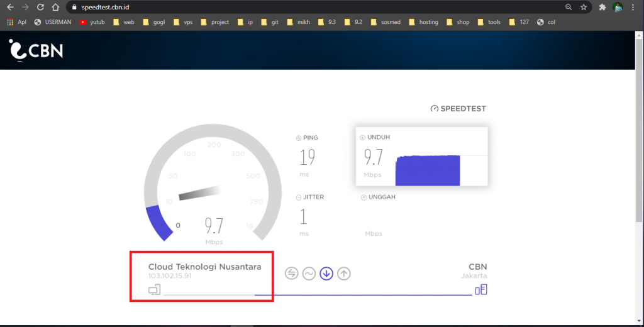Open the Chrome three-dot menu
Viewport: 644px width, 327px height.
point(634,8)
